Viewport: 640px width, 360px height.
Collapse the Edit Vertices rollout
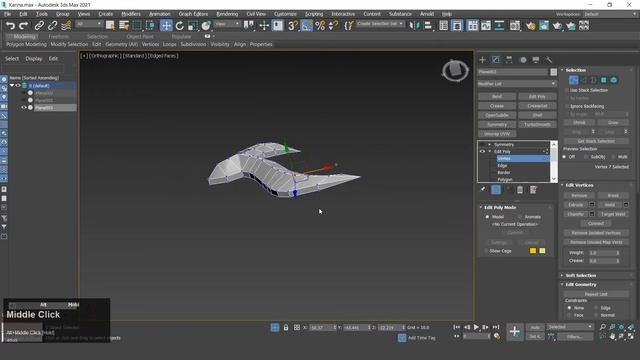[562, 185]
